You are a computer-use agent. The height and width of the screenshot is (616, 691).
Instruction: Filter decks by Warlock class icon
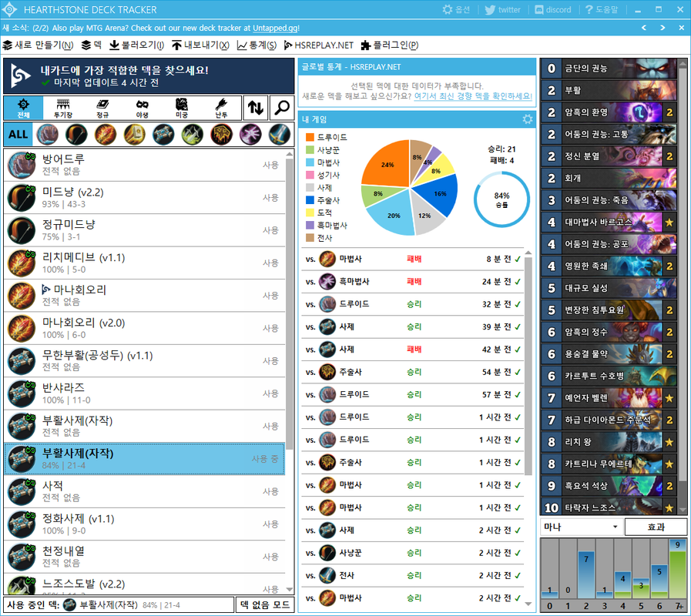point(251,135)
